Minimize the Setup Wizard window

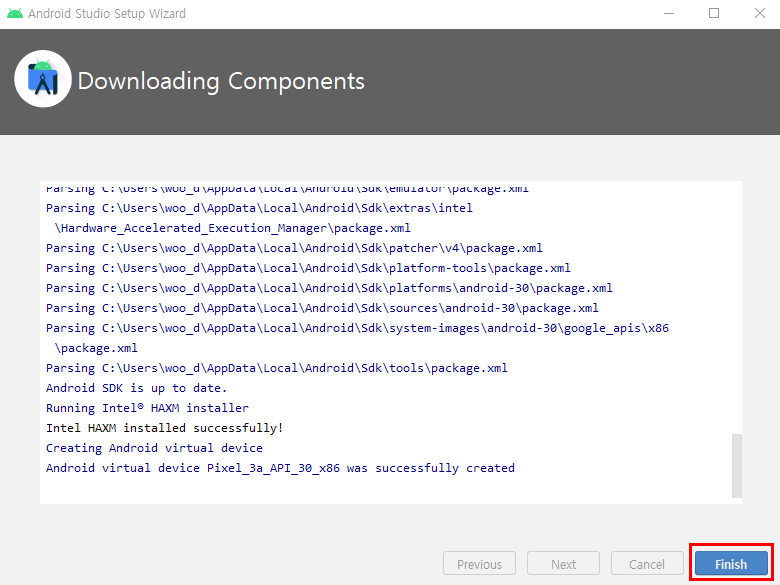pyautogui.click(x=669, y=13)
